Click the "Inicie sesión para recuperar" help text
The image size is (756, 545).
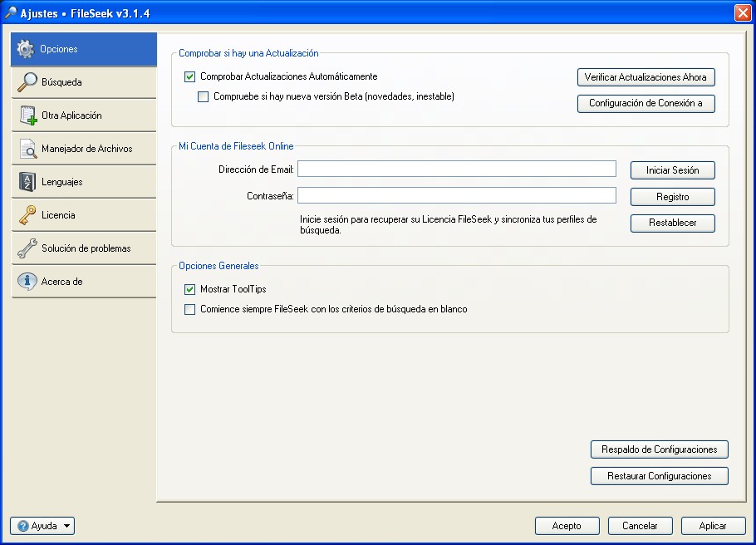coord(449,225)
